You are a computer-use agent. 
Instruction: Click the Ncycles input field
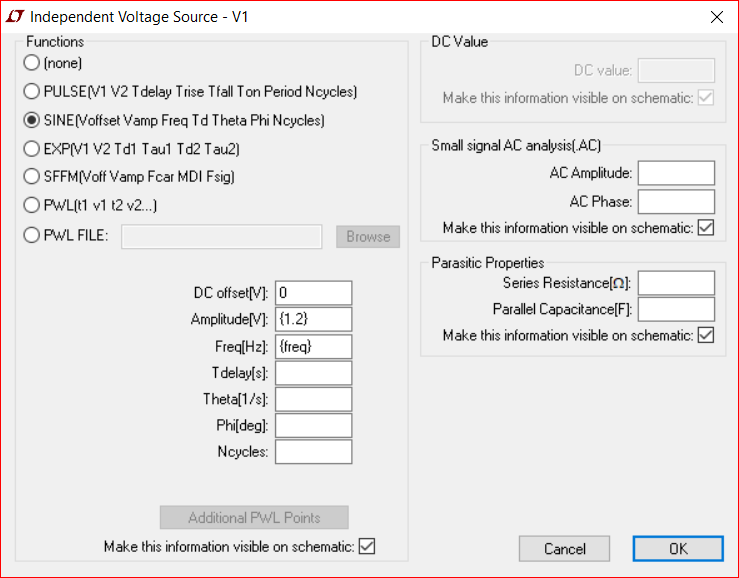coord(313,452)
